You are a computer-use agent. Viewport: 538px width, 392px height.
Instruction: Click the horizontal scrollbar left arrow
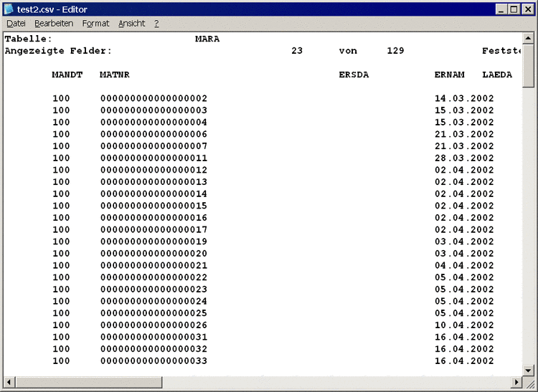click(x=9, y=382)
